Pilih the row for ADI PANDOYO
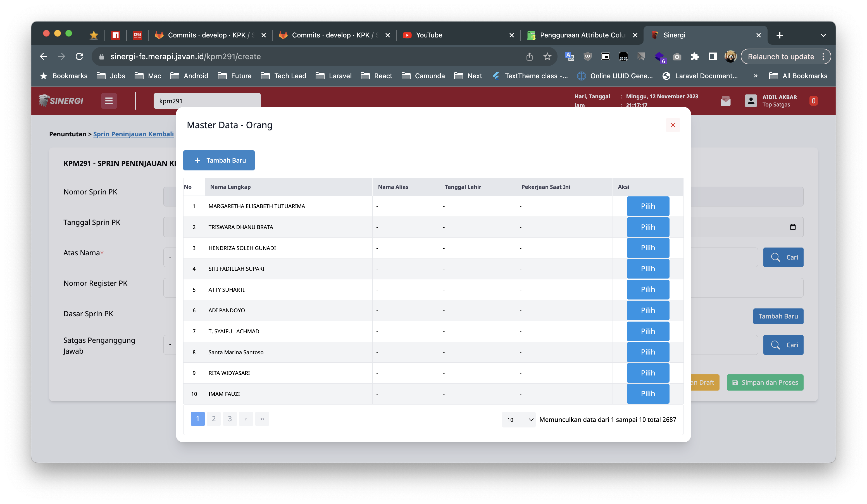Image resolution: width=867 pixels, height=504 pixels. point(647,310)
